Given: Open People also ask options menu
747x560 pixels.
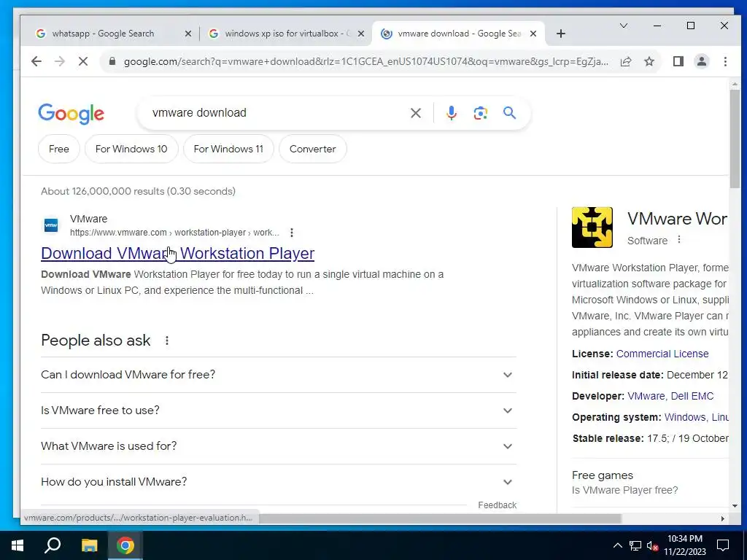Looking at the screenshot, I should (x=167, y=341).
